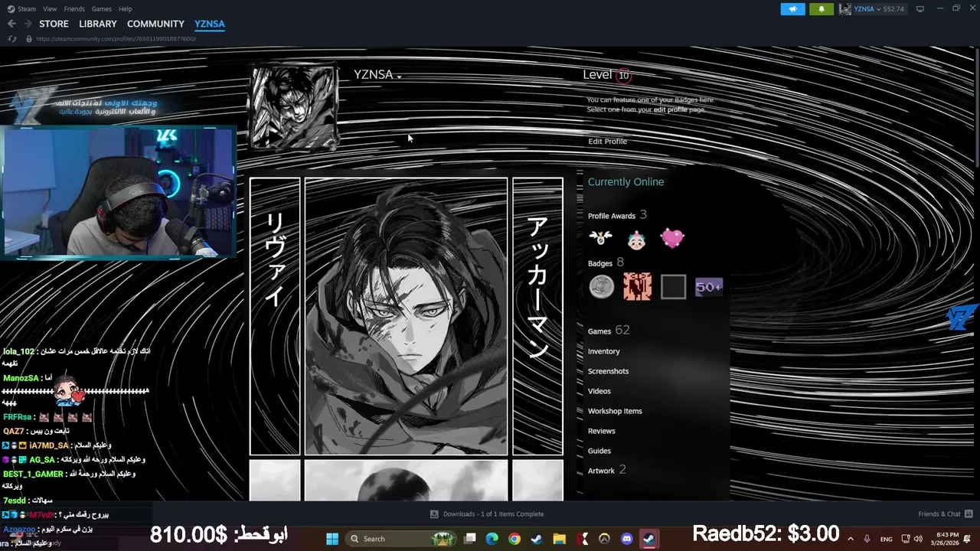Click the pink heart profile award
This screenshot has height=551, width=980.
pos(672,238)
